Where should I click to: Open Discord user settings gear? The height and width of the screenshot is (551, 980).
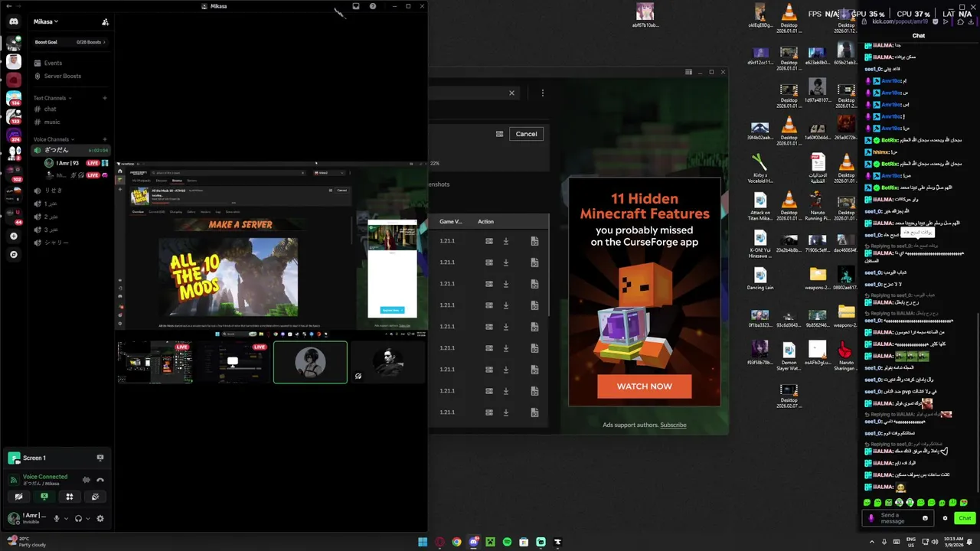click(x=100, y=518)
